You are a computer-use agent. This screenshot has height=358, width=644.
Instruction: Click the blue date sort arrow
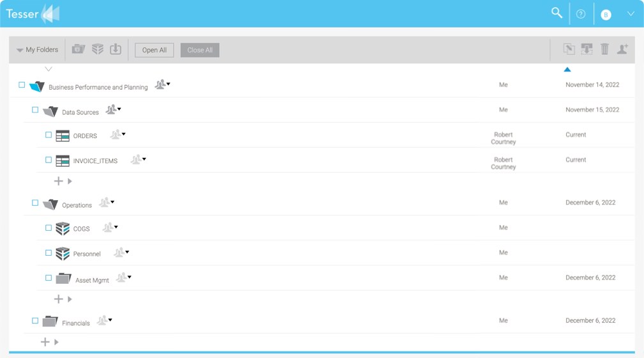(567, 69)
